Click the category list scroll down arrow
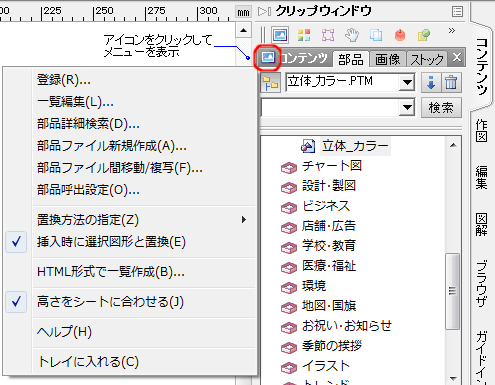 tap(453, 378)
